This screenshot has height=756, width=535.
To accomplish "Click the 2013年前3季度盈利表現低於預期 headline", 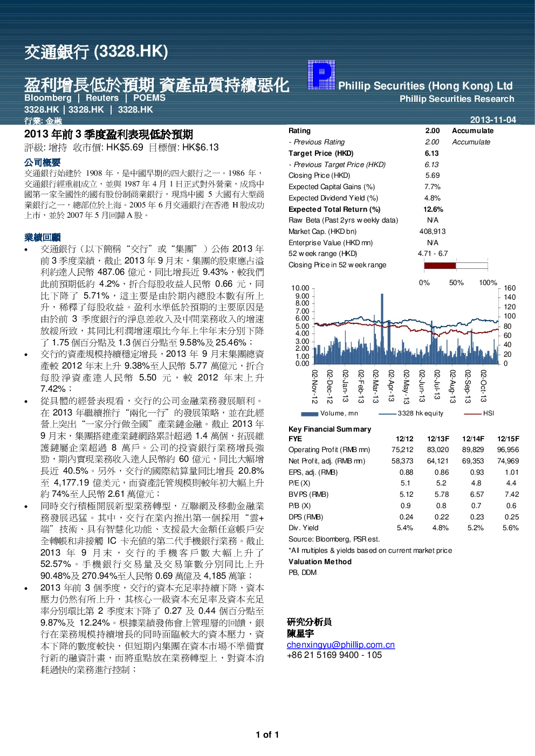I will [x=108, y=135].
